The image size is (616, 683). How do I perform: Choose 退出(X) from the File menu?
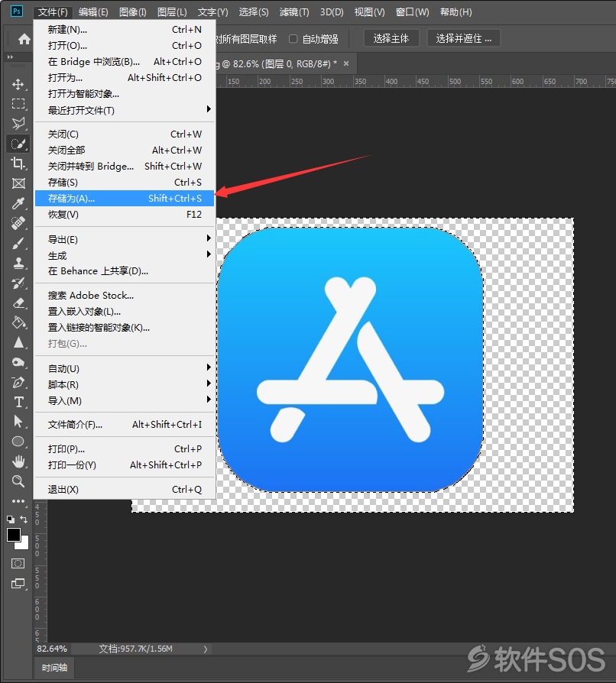(x=125, y=490)
